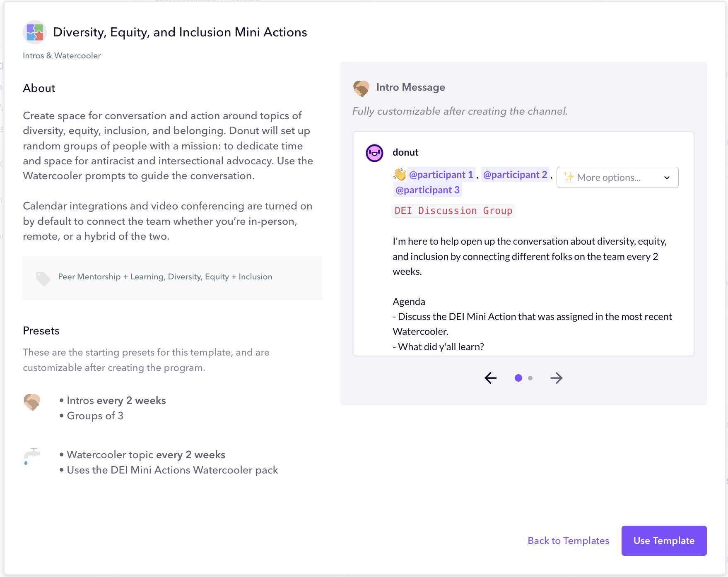Viewport: 728px width, 577px height.
Task: Go to next message with right arrow
Action: tap(557, 378)
